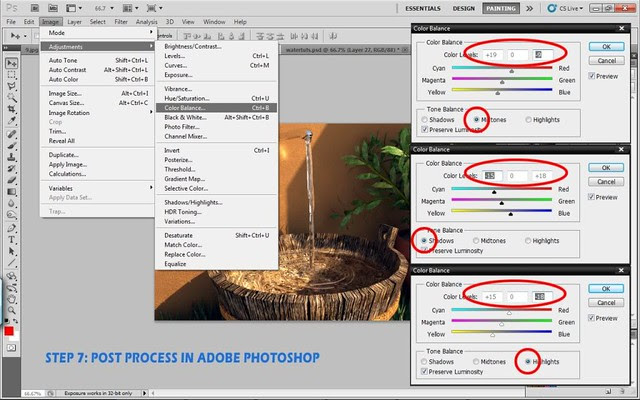This screenshot has height=400, width=640.
Task: Click Cyan-Red slider thumb in +19 dialog
Action: coord(511,71)
